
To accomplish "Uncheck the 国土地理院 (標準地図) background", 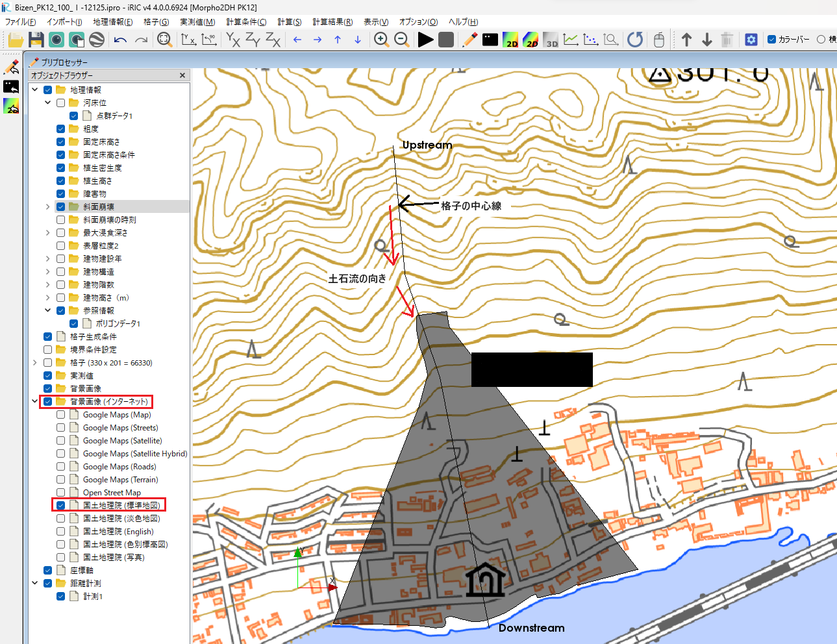I will click(60, 505).
